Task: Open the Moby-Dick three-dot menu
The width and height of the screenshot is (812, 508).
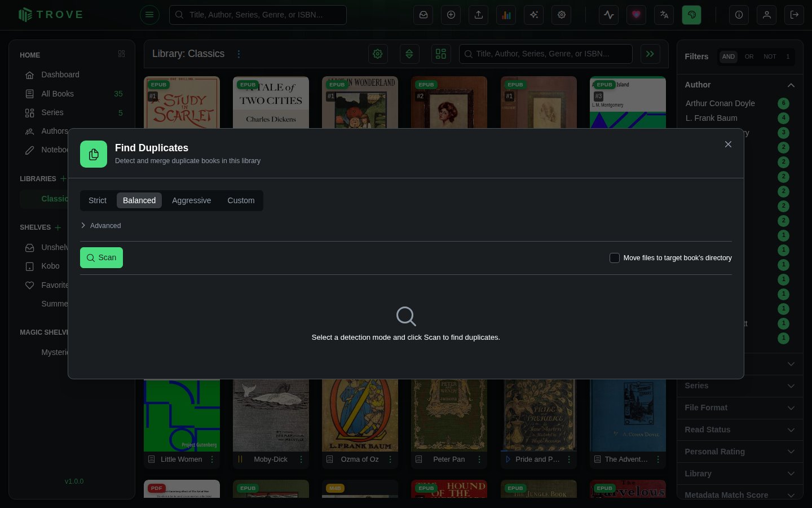Action: point(301,459)
